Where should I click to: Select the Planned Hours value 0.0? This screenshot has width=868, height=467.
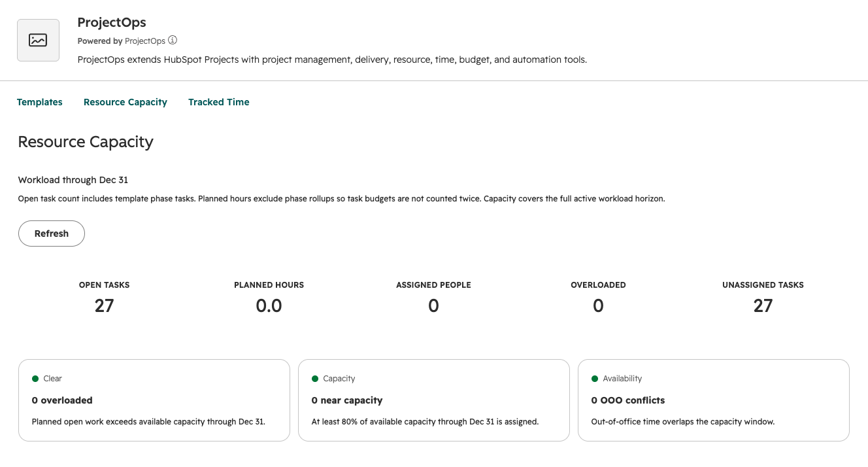coord(269,305)
